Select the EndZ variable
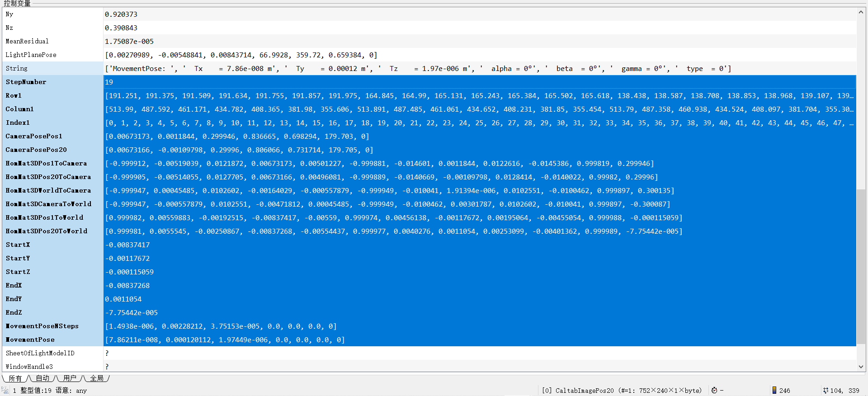This screenshot has width=868, height=396. 14,312
